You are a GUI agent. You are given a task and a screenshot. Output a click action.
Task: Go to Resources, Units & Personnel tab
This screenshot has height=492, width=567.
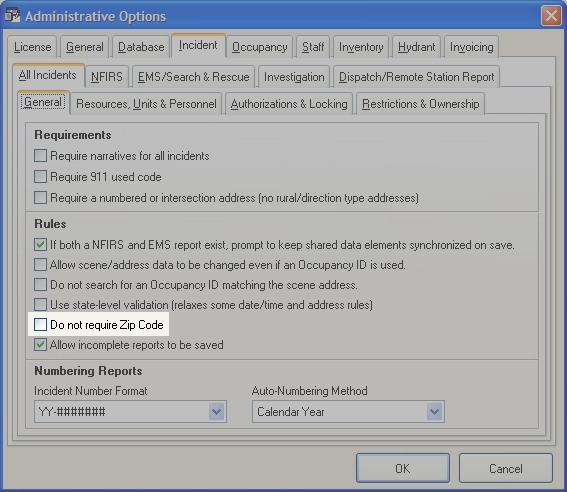point(146,104)
